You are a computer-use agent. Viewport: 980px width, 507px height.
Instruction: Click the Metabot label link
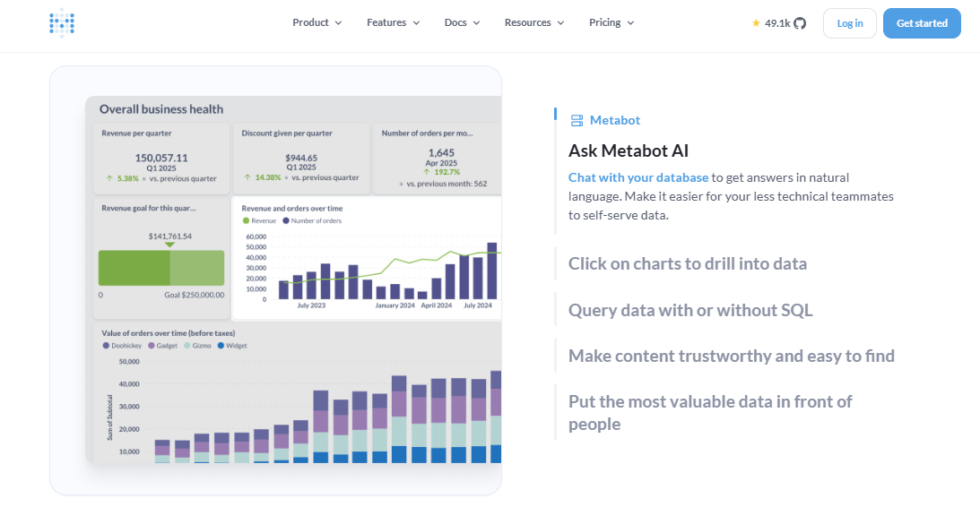point(615,121)
